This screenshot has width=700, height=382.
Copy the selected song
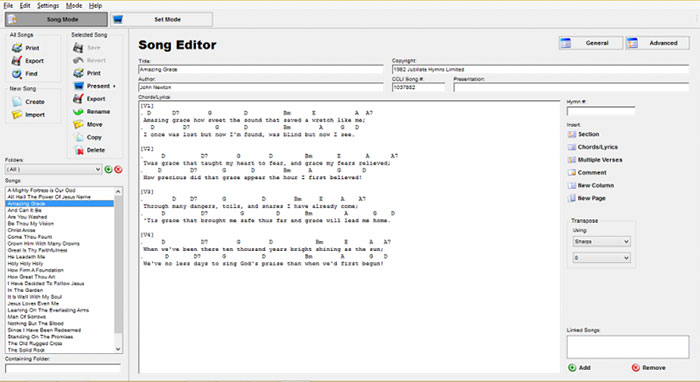(x=88, y=137)
